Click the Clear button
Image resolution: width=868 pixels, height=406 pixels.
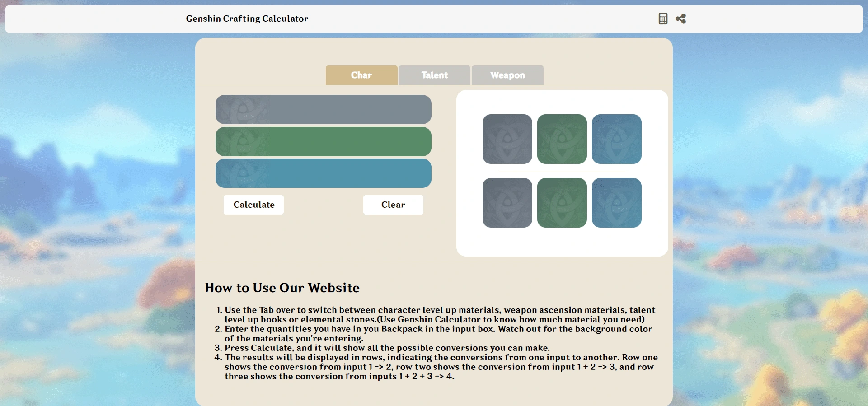[x=393, y=205]
